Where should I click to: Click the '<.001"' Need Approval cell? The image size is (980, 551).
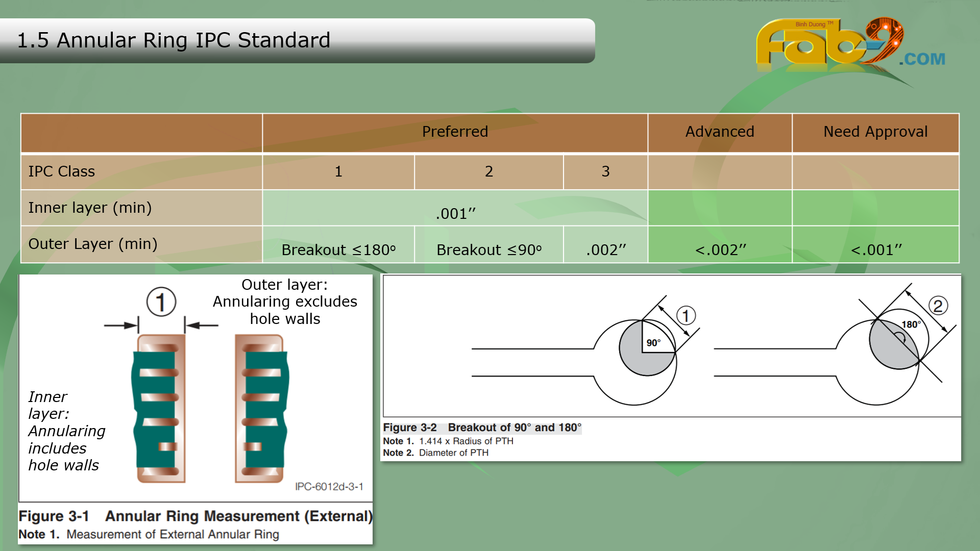876,250
